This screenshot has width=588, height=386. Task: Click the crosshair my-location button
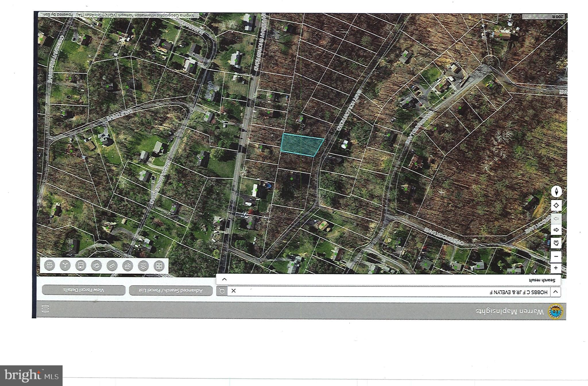tap(556, 205)
